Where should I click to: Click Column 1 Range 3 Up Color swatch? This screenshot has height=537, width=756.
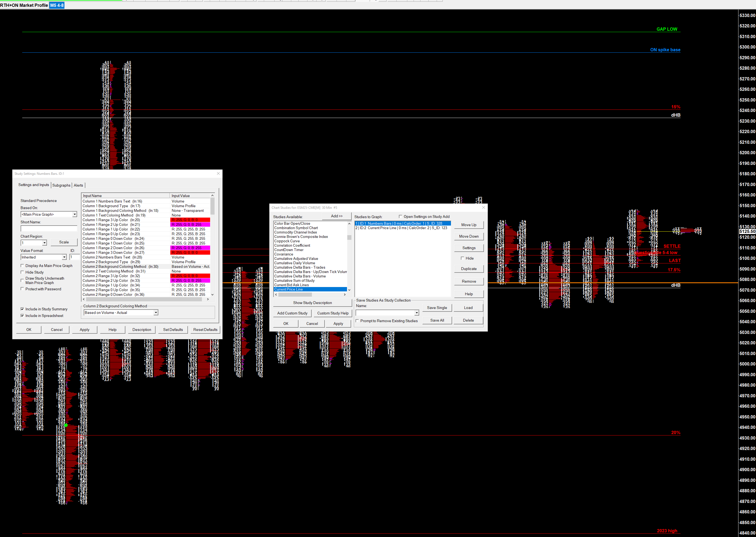coord(190,220)
